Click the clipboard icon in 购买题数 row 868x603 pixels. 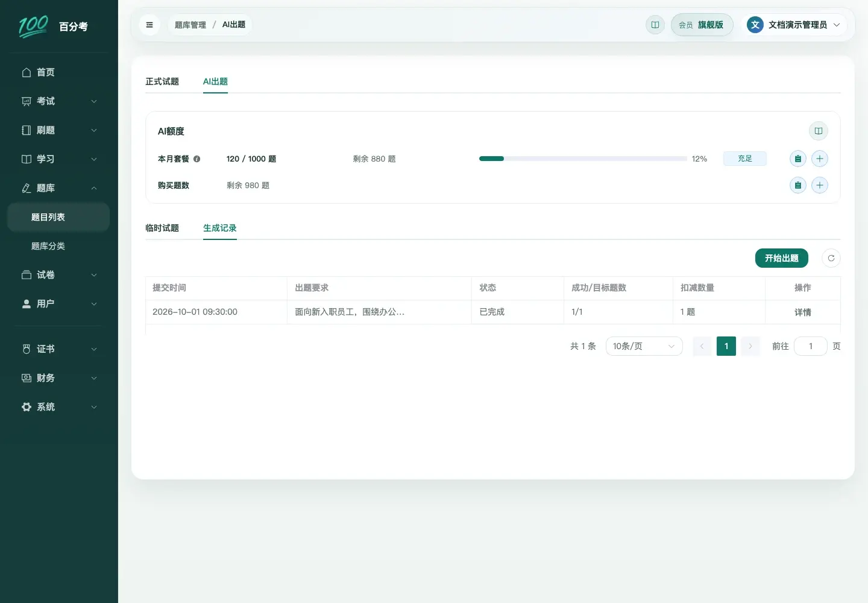coord(798,185)
